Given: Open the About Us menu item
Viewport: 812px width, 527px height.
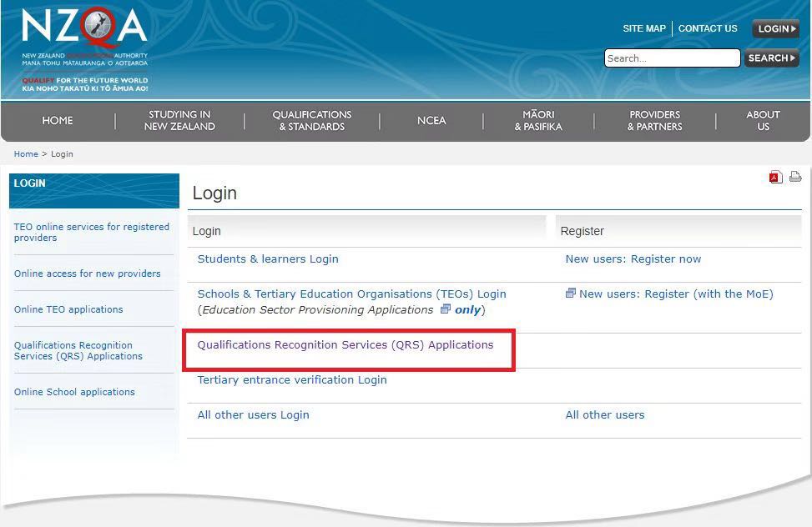Looking at the screenshot, I should (x=763, y=121).
